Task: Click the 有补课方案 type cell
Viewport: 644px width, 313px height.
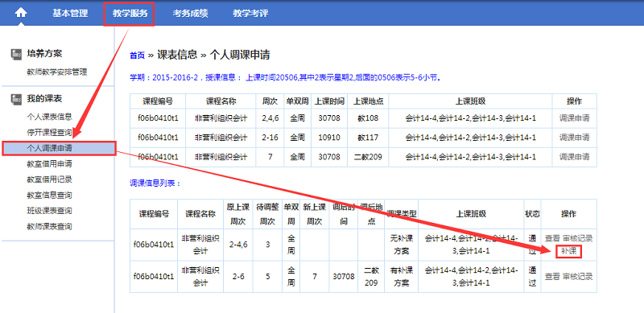Action: [x=401, y=277]
